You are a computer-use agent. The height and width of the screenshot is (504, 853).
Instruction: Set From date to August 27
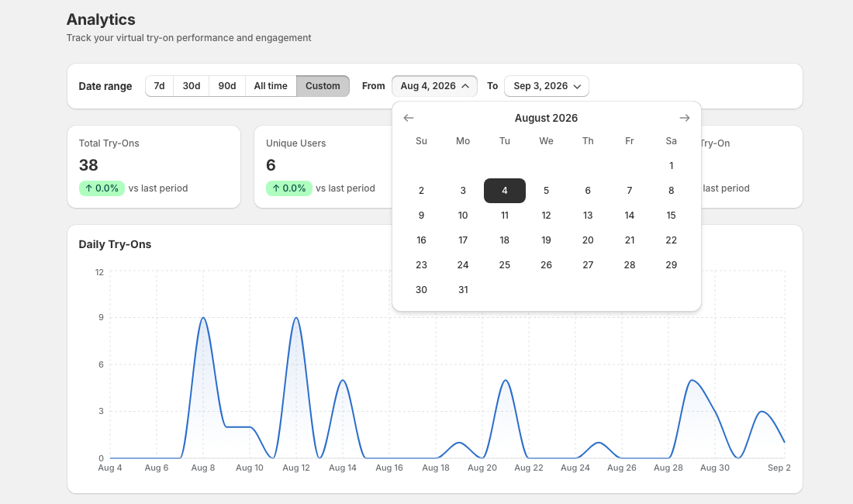[x=588, y=265]
